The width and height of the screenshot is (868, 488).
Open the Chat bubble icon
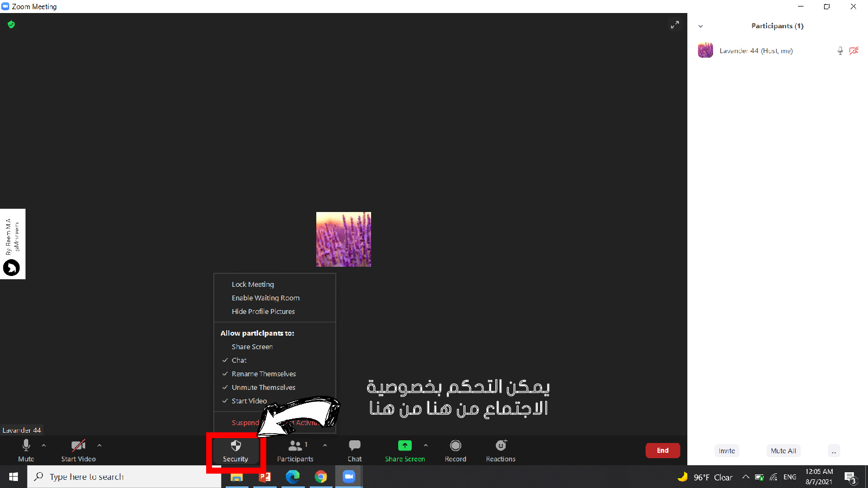tap(355, 446)
